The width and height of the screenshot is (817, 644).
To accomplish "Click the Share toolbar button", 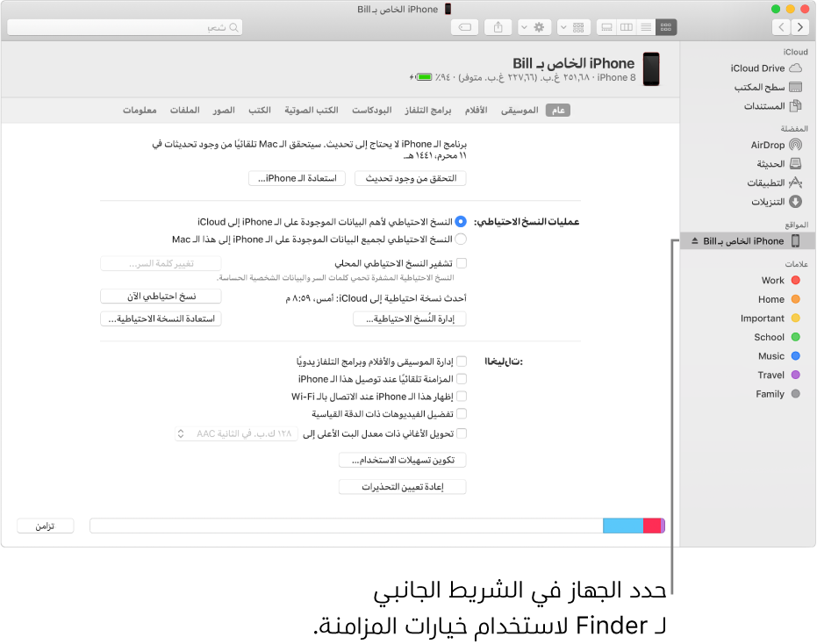I will (x=498, y=27).
